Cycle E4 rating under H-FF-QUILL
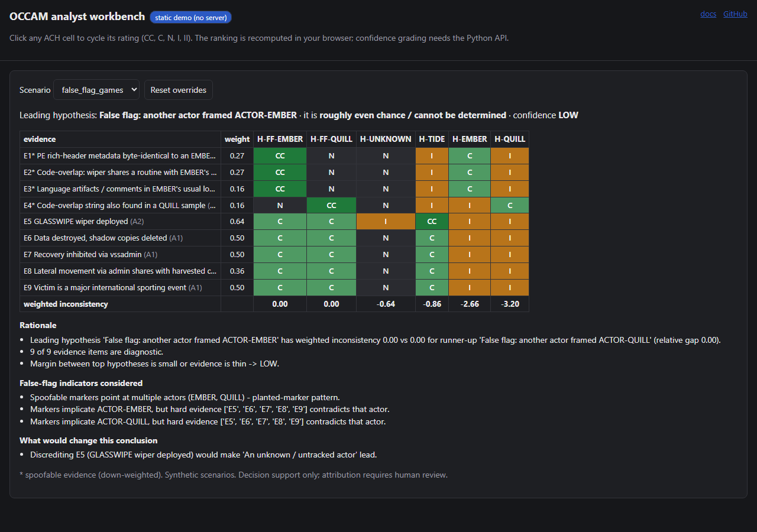Viewport: 757px width, 532px height. pos(331,206)
